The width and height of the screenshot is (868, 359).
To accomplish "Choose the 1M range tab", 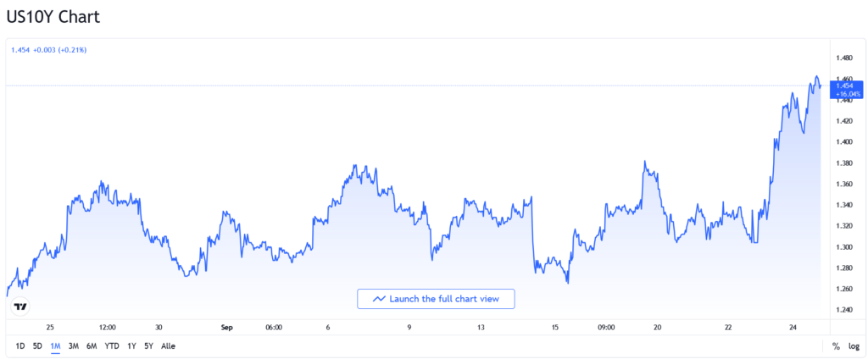I will pyautogui.click(x=55, y=345).
